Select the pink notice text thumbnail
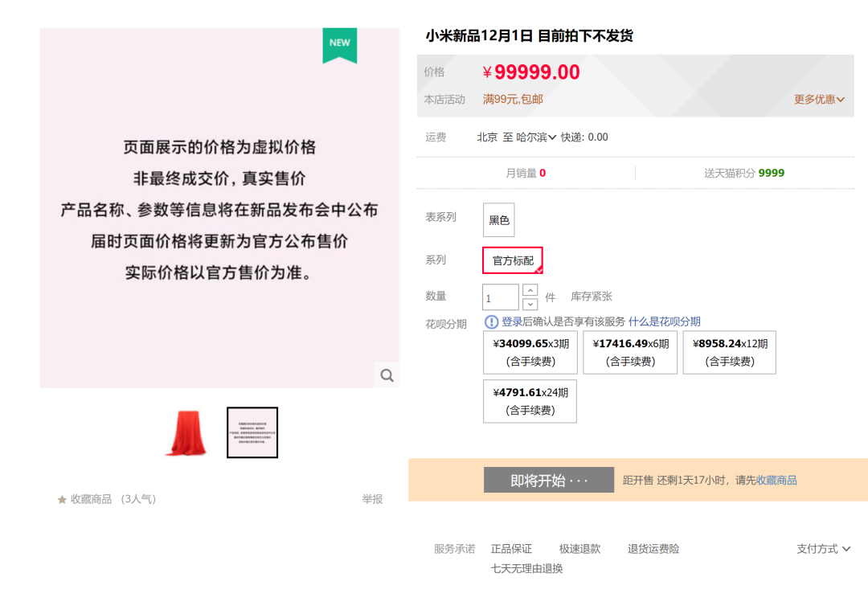 pyautogui.click(x=252, y=432)
